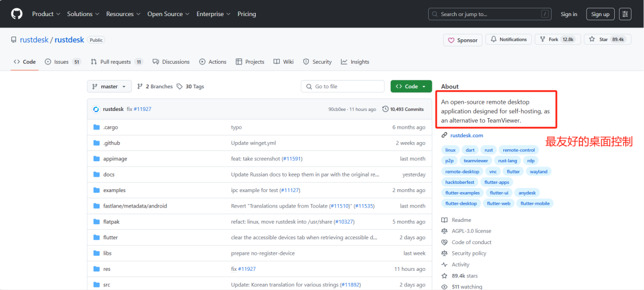The image size is (644, 290).
Task: Open the command palette settings icon
Action: 625,14
